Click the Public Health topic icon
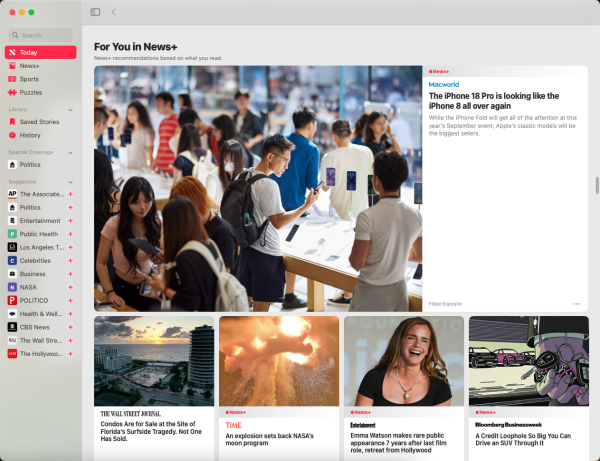Screen dimensions: 600x461 [12, 234]
